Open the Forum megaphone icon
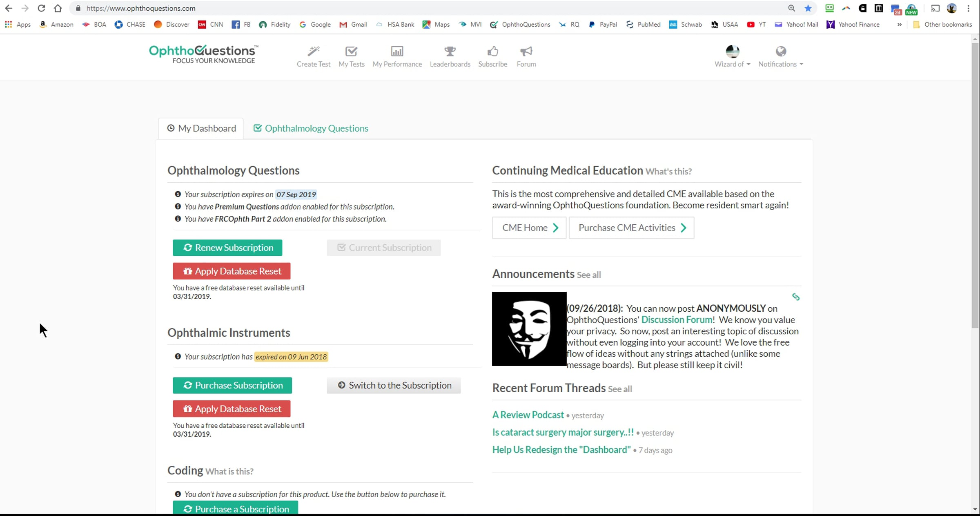 526,51
